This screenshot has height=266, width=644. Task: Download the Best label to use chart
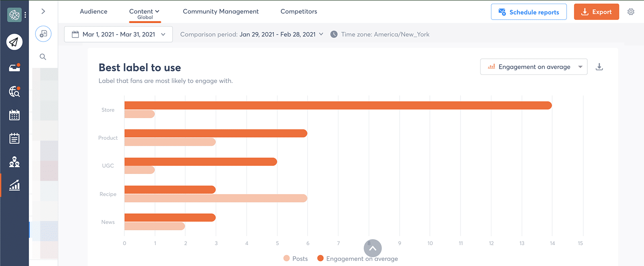[x=599, y=67]
